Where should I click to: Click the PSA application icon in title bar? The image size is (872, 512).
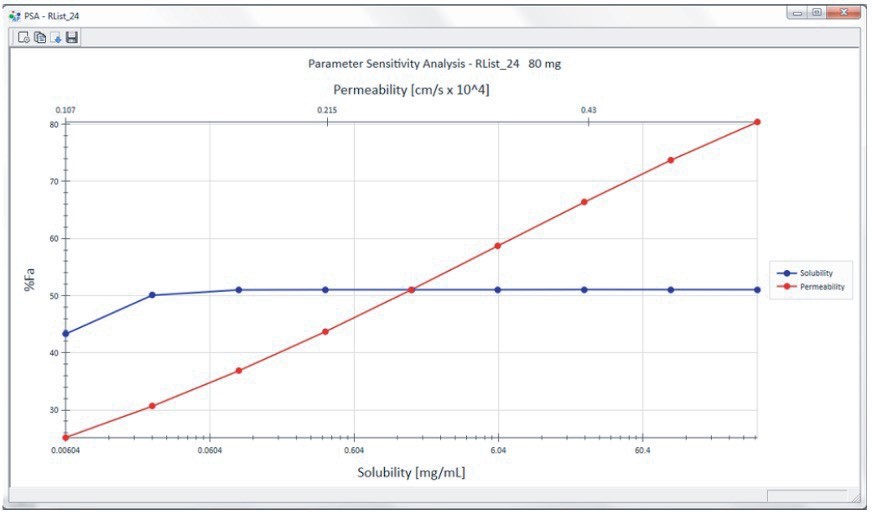pyautogui.click(x=15, y=16)
